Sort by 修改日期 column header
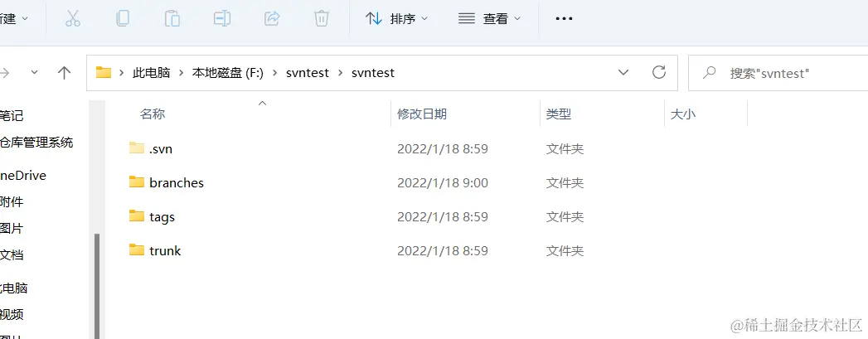 point(422,114)
